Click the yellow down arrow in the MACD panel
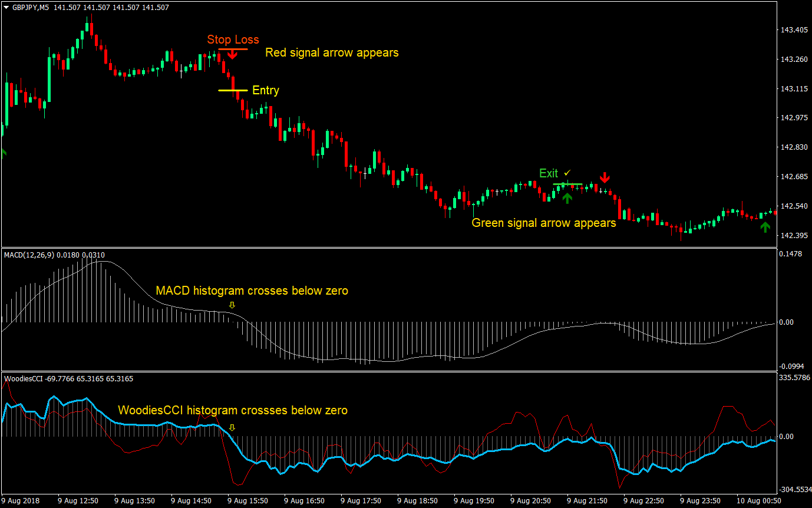 (232, 305)
